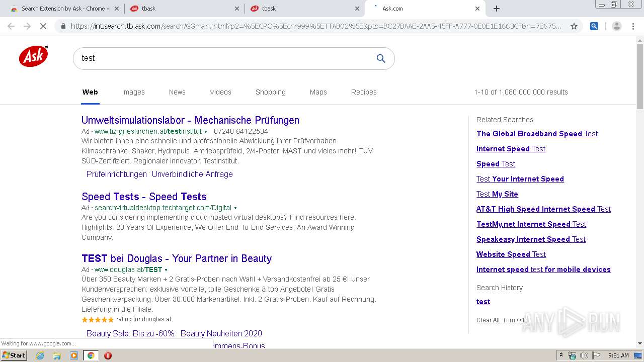The height and width of the screenshot is (362, 644).
Task: Open Speakeasy Internet Speed Test search
Action: click(531, 239)
